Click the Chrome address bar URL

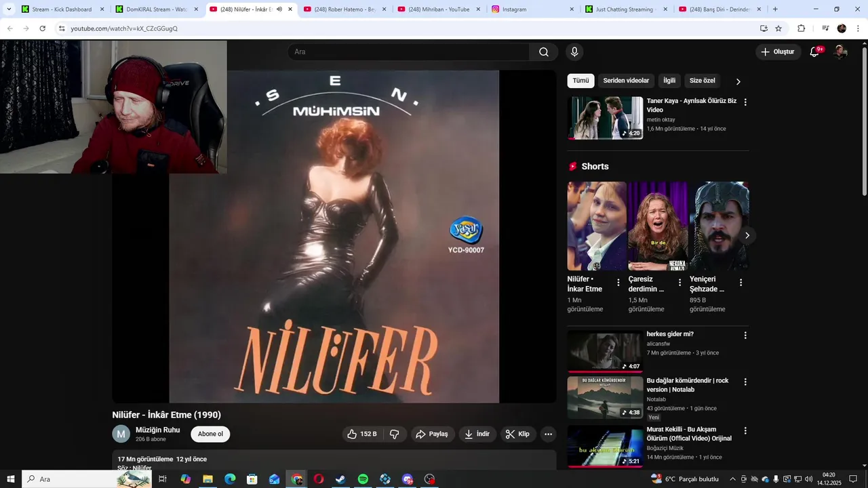click(124, 28)
